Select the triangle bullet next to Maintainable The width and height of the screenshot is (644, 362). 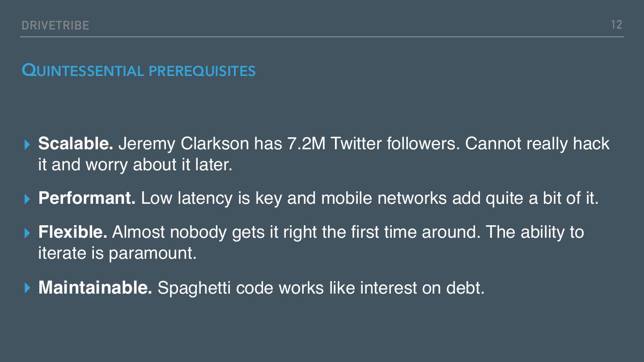tap(28, 288)
